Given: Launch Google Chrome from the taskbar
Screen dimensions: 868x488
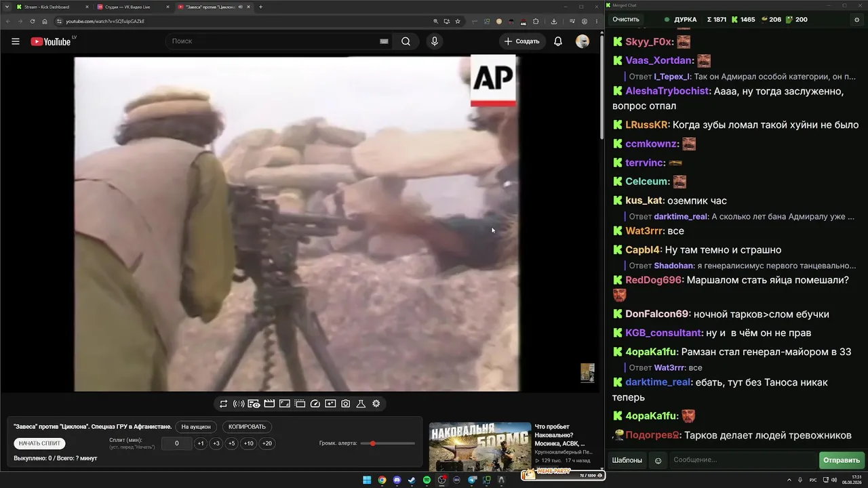Looking at the screenshot, I should 382,480.
